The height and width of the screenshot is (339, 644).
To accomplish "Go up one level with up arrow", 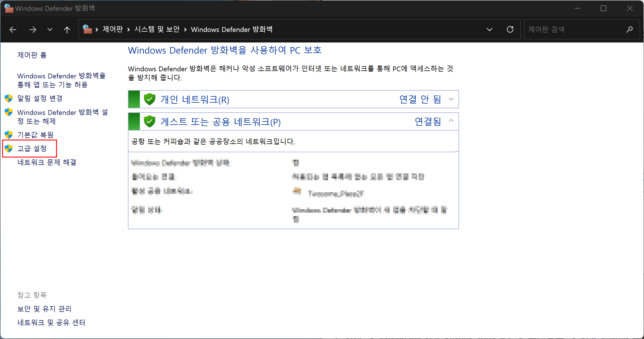I will point(67,29).
